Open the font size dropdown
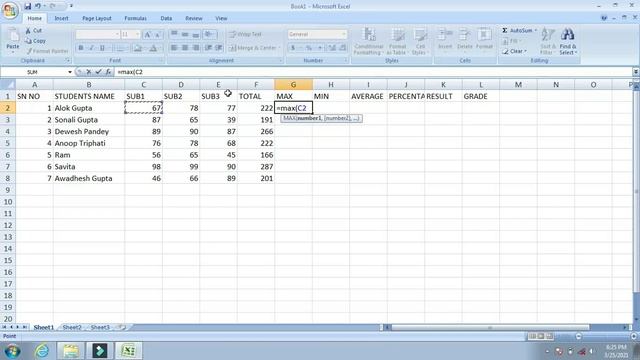Screen dimensions: 640x360 click(137, 34)
